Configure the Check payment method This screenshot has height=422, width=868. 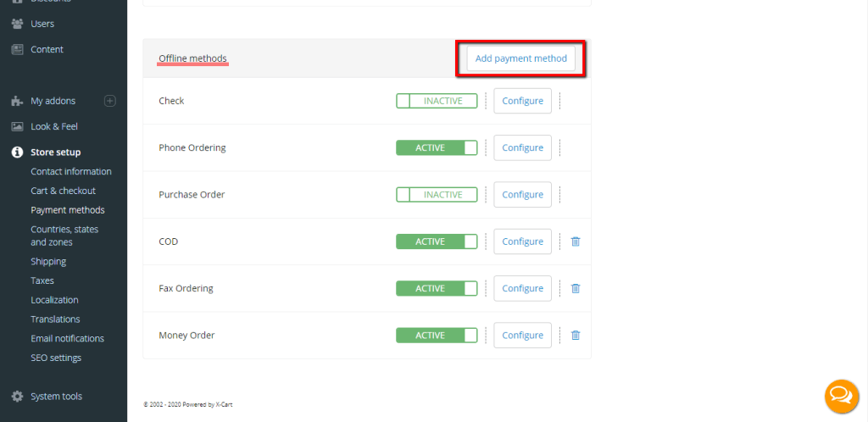522,101
